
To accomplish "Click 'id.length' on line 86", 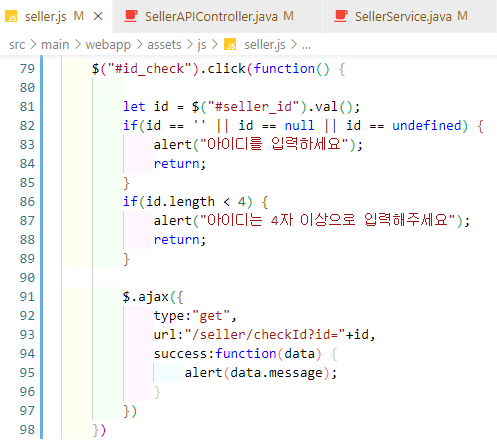I will [x=180, y=202].
